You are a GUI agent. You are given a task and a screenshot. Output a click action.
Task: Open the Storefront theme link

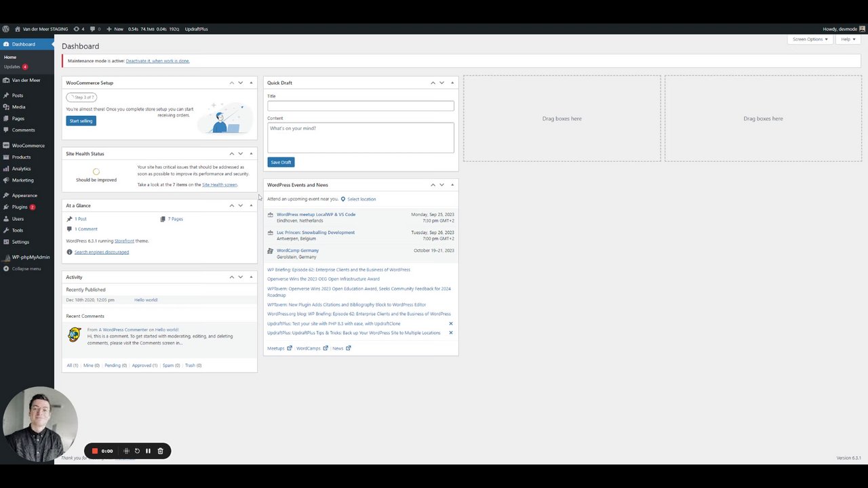coord(124,241)
